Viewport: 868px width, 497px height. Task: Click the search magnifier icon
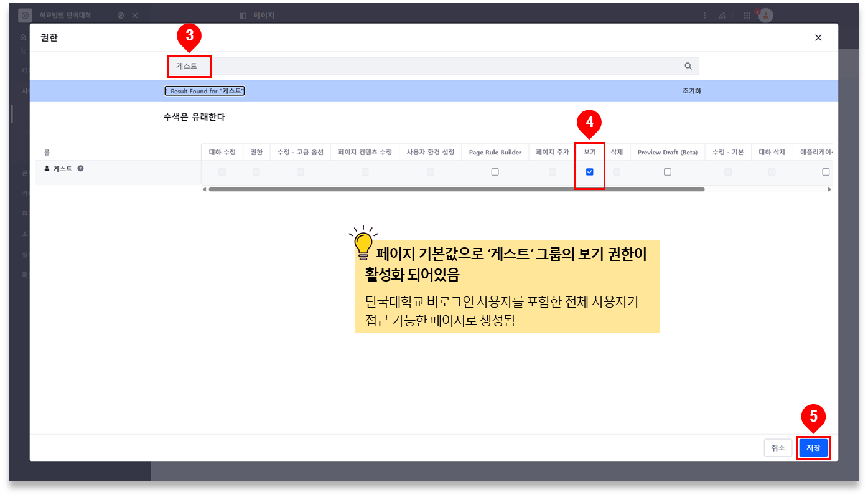[688, 66]
